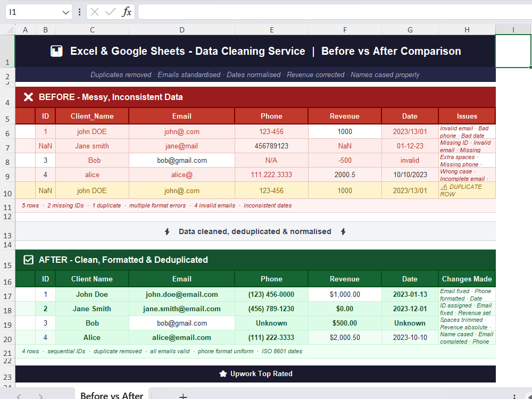The image size is (532, 399).
Task: Select row 17 header
Action: point(7,296)
